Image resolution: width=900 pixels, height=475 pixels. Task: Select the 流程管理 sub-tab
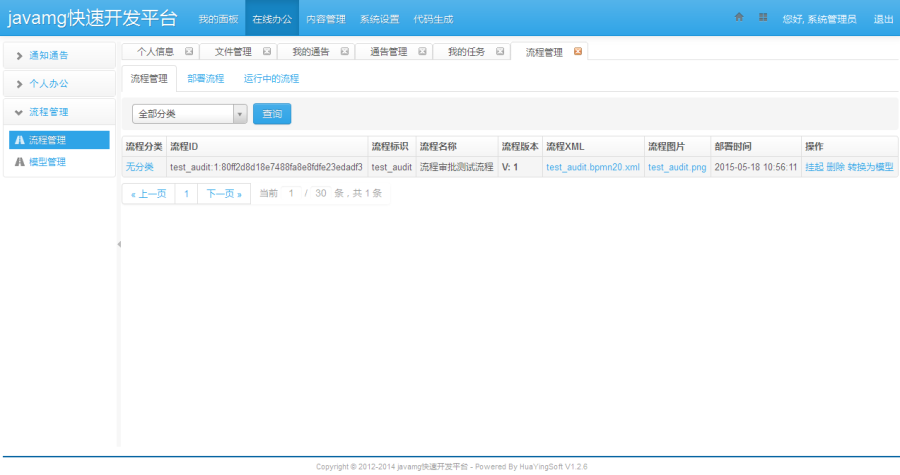click(x=149, y=79)
